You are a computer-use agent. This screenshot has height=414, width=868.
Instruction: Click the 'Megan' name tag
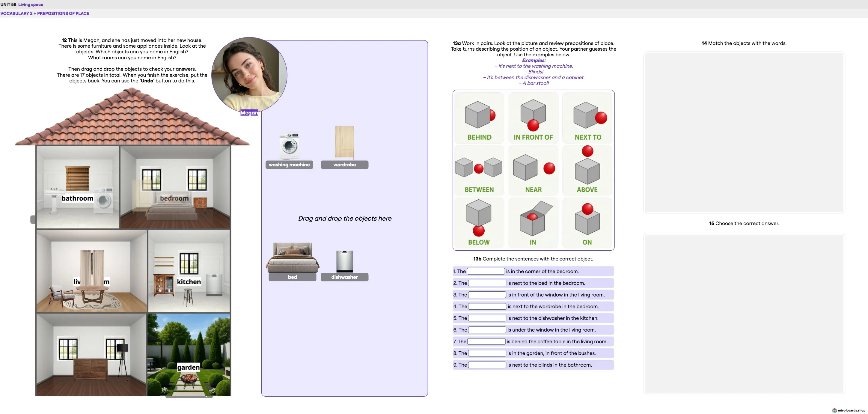(249, 113)
